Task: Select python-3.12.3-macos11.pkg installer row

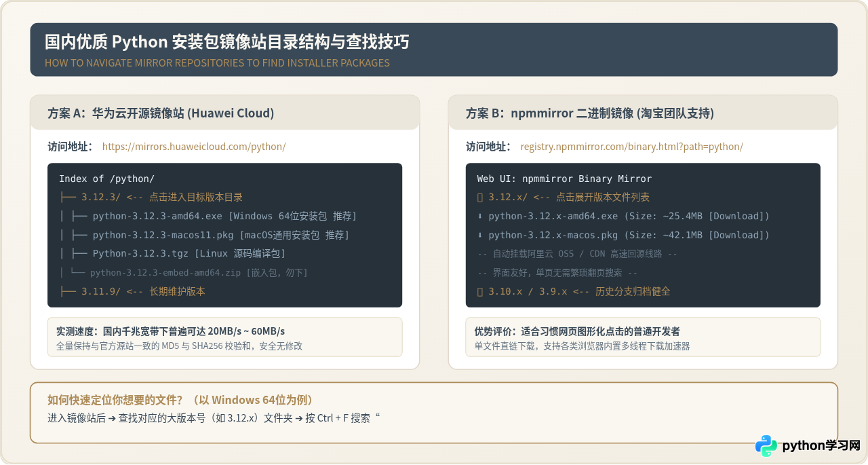Action: tap(221, 235)
